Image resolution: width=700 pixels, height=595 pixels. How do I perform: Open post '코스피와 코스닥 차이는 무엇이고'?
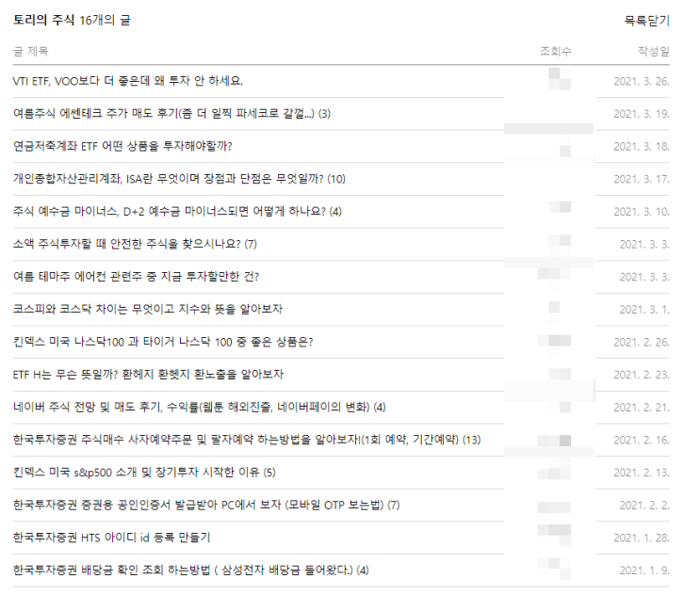[148, 309]
